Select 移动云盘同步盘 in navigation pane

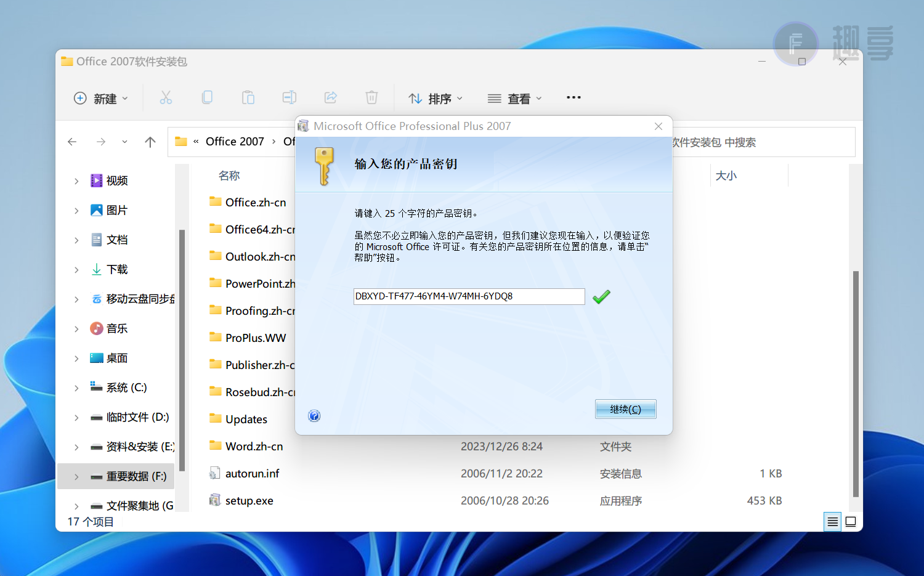(x=132, y=299)
